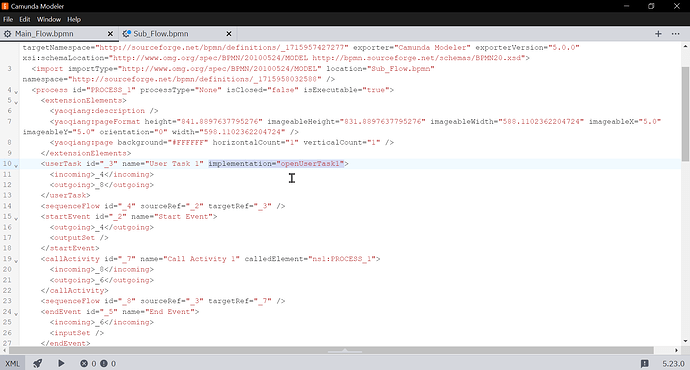Click closing userTask tag on line 13
This screenshot has height=370, width=690.
(66, 195)
